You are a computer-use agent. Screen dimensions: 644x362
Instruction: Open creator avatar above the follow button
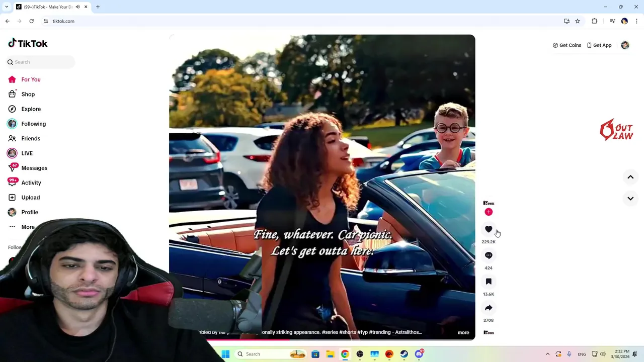489,203
